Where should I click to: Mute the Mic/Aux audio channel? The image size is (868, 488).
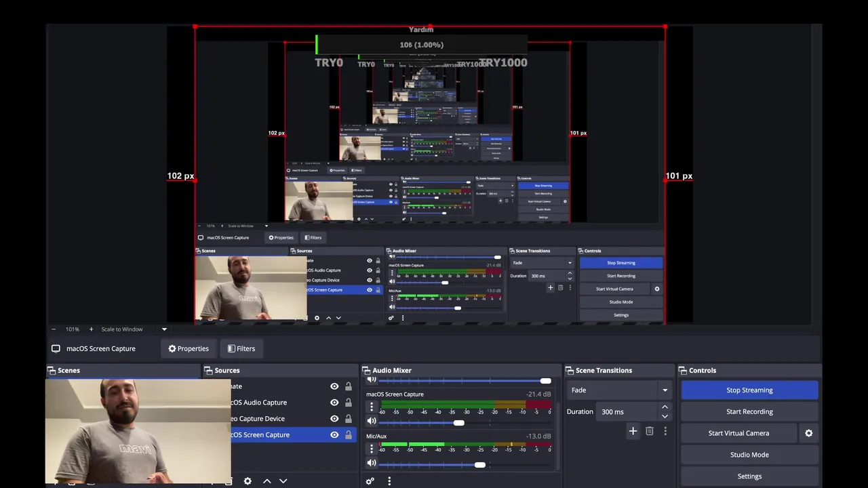(x=371, y=464)
